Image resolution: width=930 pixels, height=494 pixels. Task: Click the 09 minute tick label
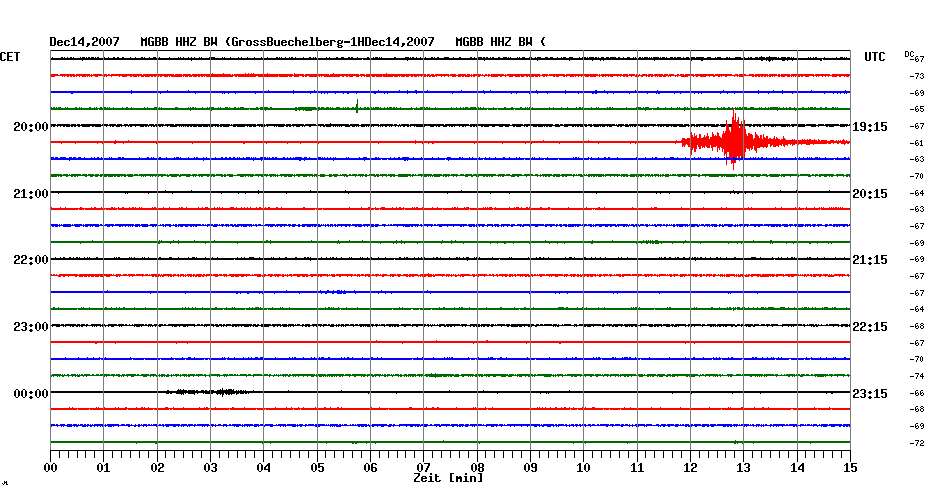click(530, 468)
